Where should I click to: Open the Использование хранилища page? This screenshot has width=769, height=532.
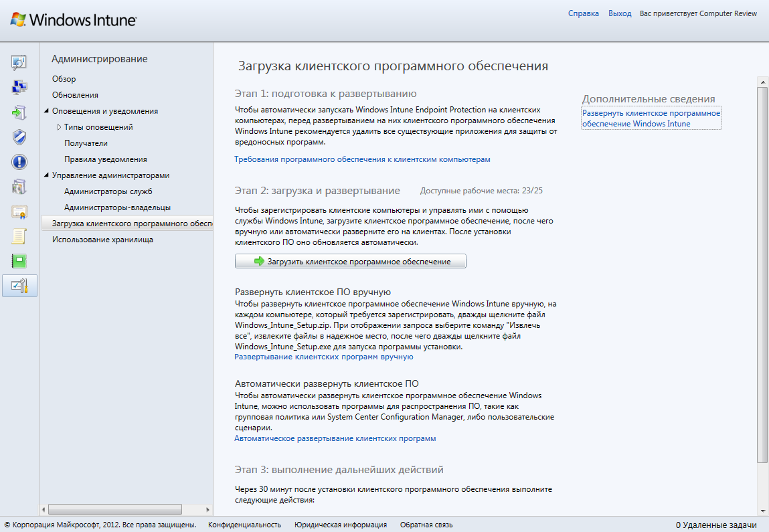tap(102, 240)
